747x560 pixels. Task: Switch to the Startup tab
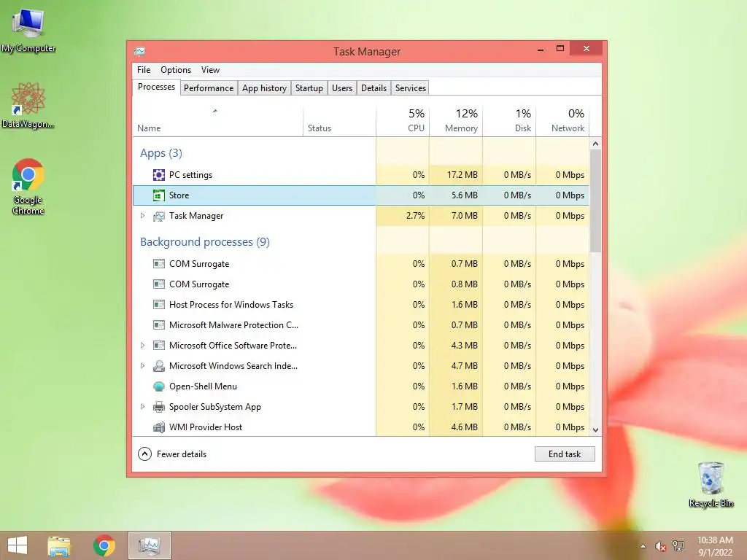tap(309, 88)
